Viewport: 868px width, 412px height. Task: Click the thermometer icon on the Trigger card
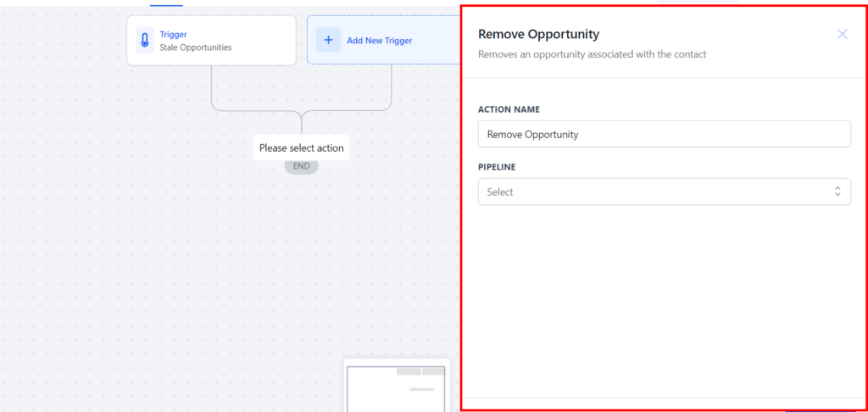pos(145,40)
